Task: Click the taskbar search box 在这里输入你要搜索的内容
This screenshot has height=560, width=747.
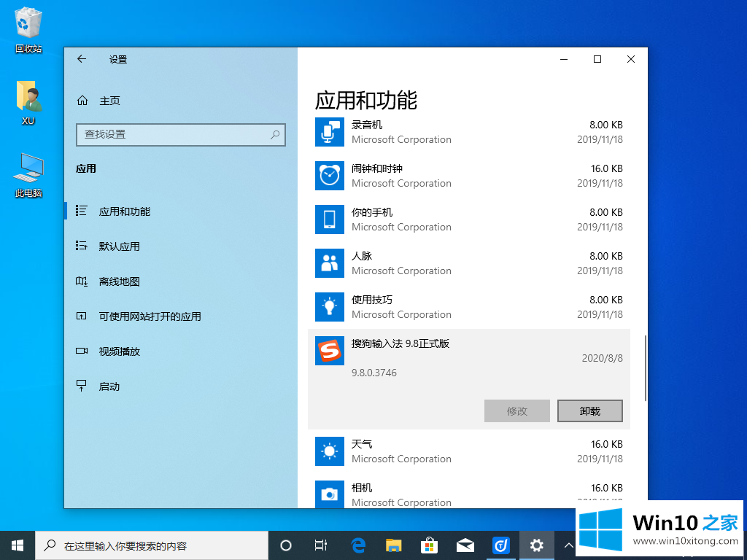Action: click(x=152, y=545)
